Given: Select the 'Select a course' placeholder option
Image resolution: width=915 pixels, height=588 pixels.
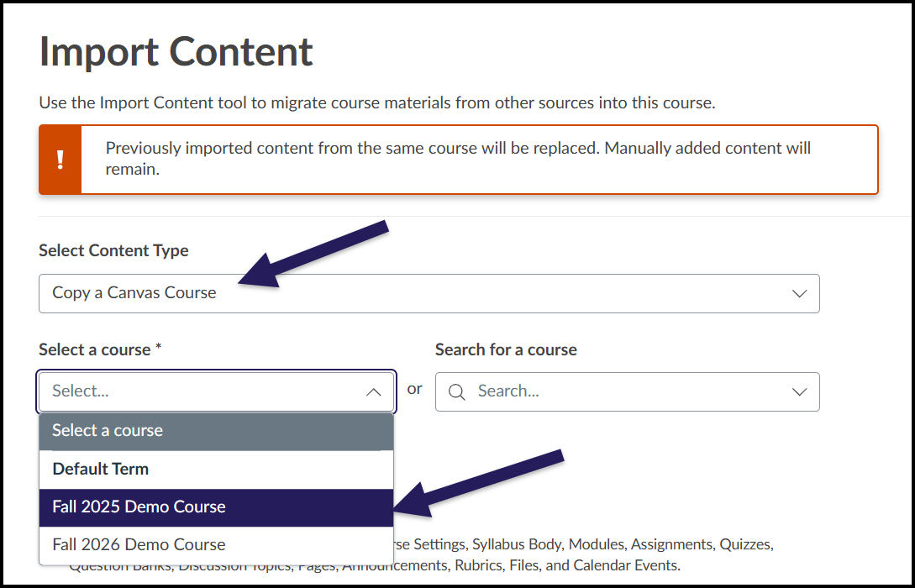Looking at the screenshot, I should (x=217, y=430).
